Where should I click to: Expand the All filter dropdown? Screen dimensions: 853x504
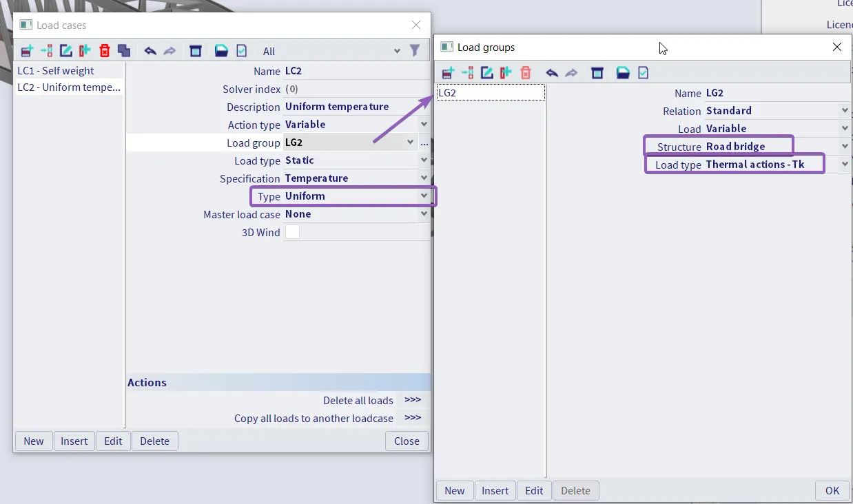pos(397,52)
